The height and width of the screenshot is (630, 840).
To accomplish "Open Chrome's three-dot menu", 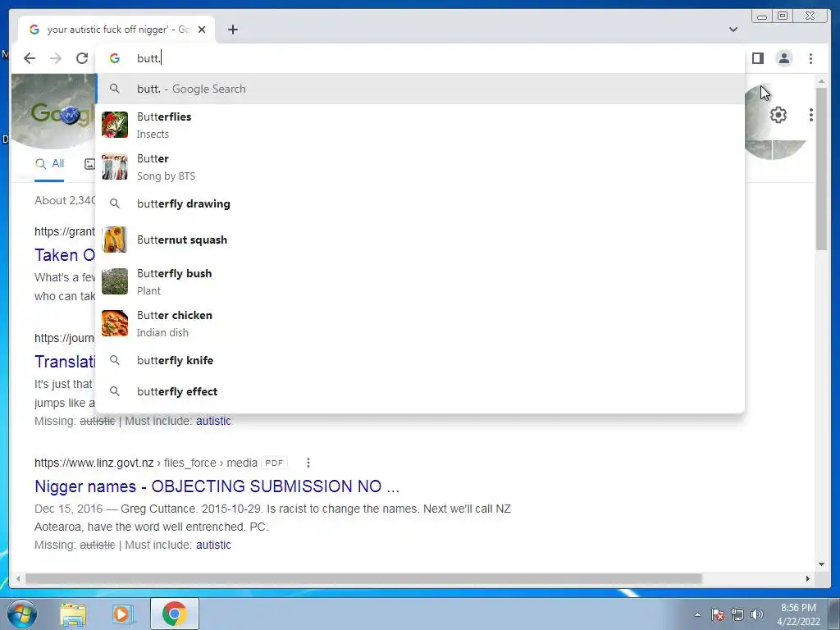I will pos(810,58).
